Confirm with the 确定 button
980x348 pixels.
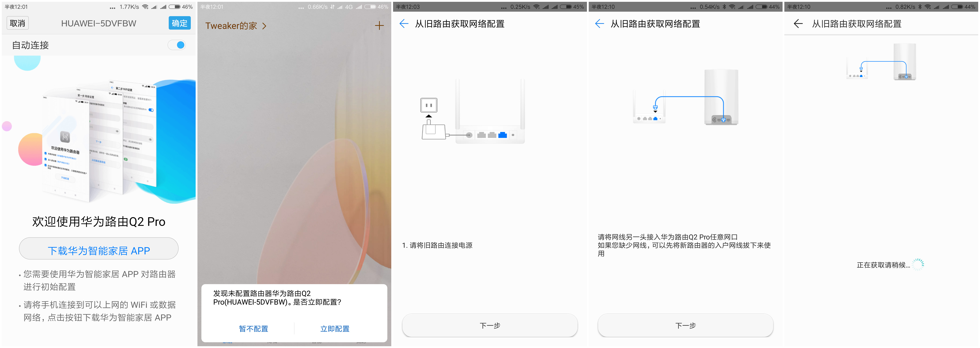click(x=179, y=23)
